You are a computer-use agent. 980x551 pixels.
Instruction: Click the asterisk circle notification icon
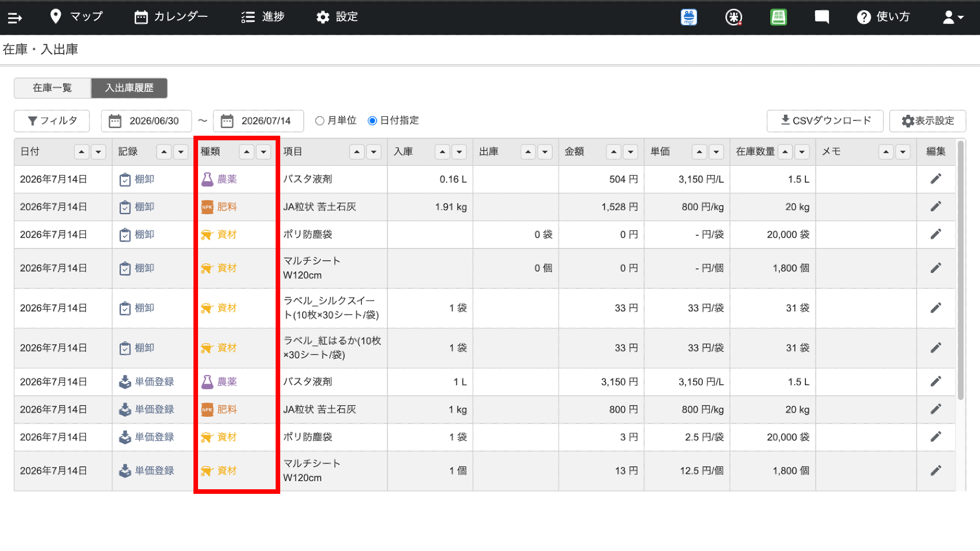tap(733, 17)
